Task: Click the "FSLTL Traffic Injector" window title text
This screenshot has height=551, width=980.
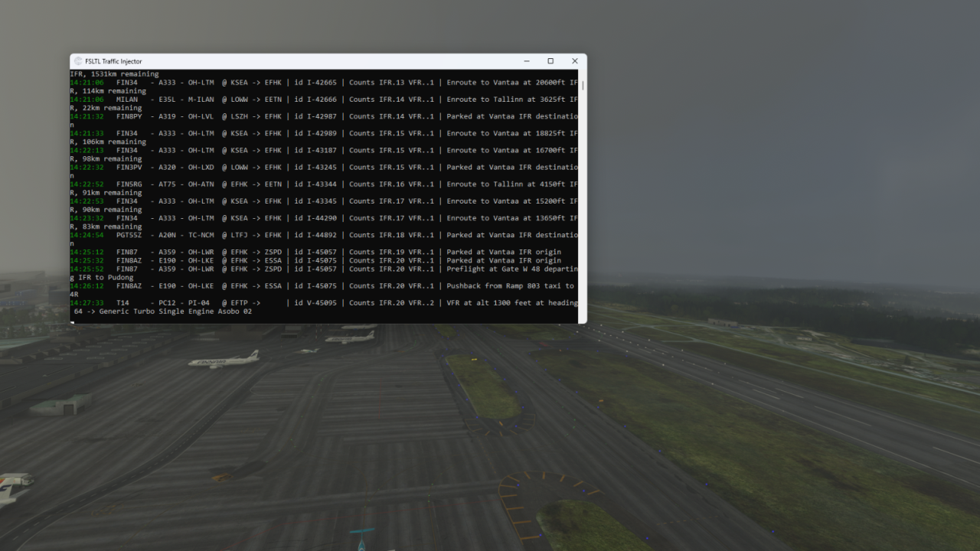Action: [x=113, y=61]
